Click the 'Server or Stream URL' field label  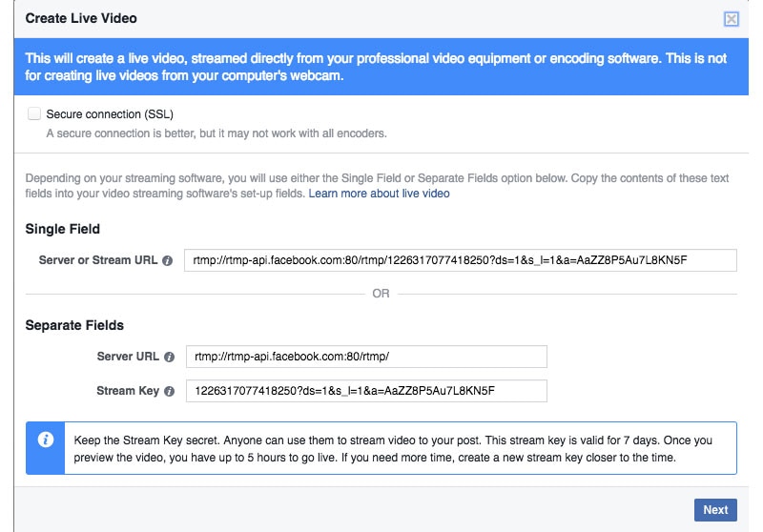pyautogui.click(x=98, y=260)
